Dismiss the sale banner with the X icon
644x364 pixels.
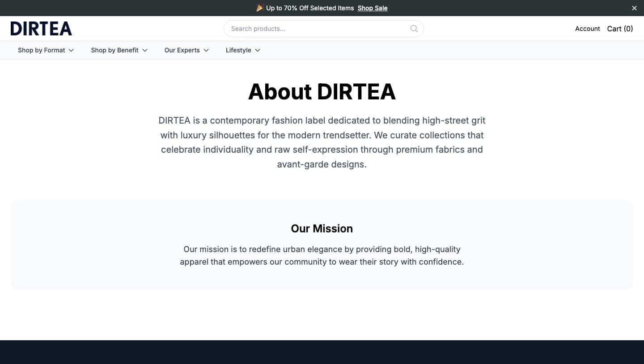coord(634,8)
